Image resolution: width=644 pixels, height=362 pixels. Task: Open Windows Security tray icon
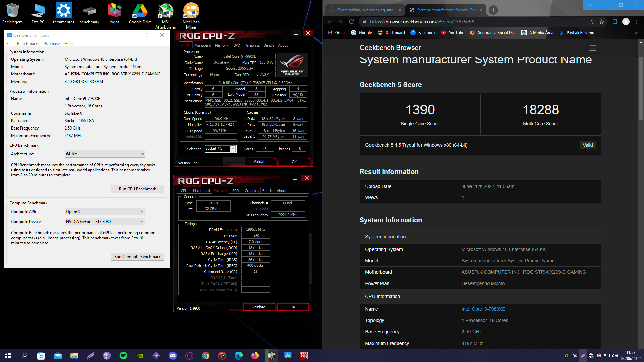tap(591, 356)
